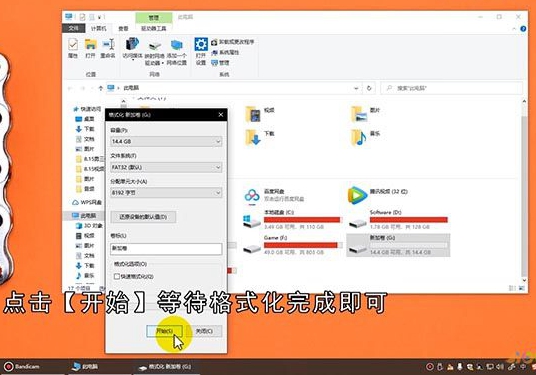Click the 卷标 volume label text field
The width and height of the screenshot is (536, 375).
point(166,249)
